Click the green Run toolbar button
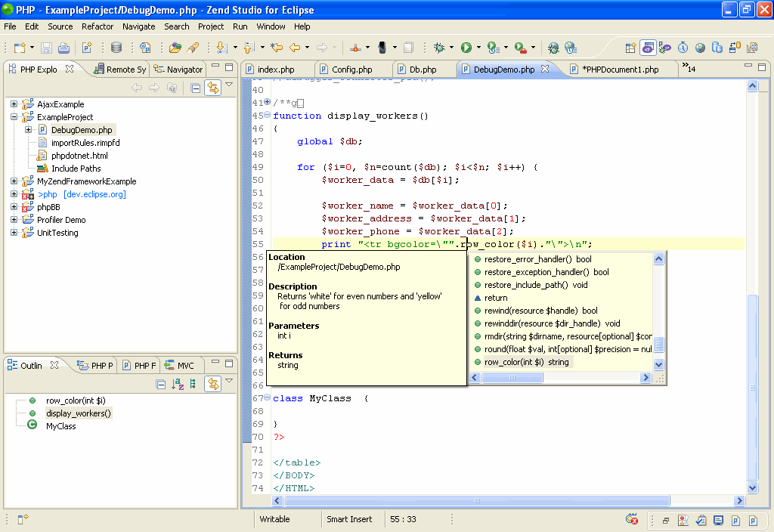Image resolution: width=774 pixels, height=532 pixels. coord(466,48)
